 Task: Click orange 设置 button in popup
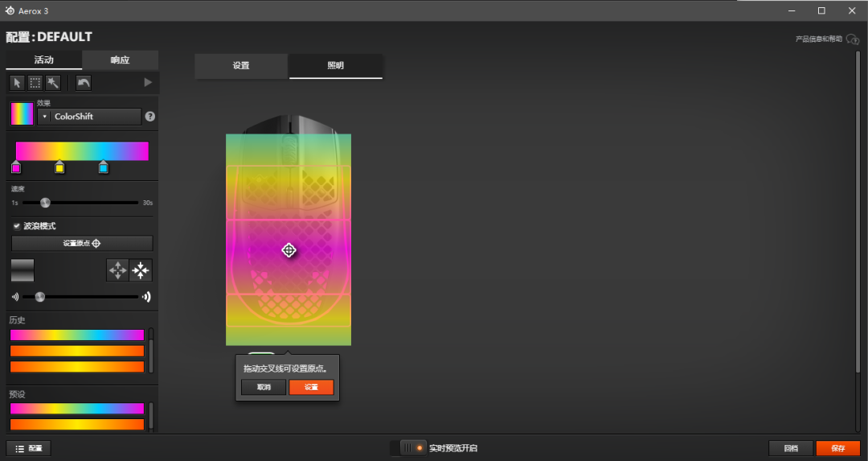[x=311, y=387]
